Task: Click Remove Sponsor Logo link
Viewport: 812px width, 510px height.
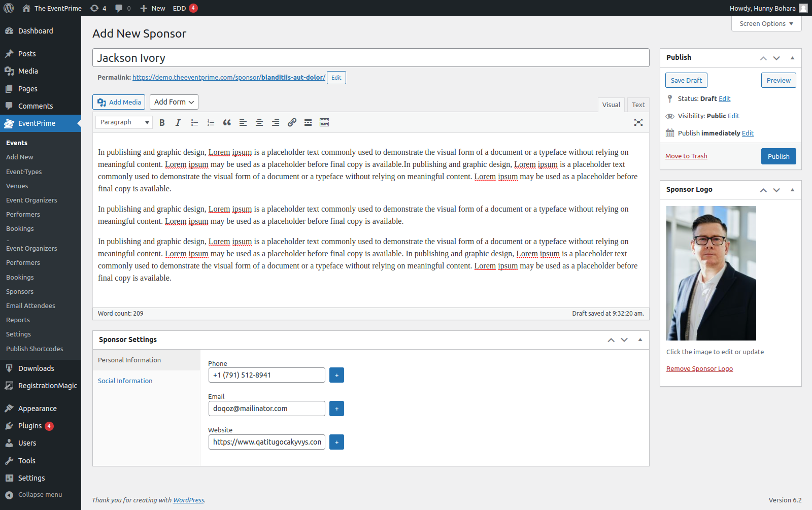Action: (699, 369)
